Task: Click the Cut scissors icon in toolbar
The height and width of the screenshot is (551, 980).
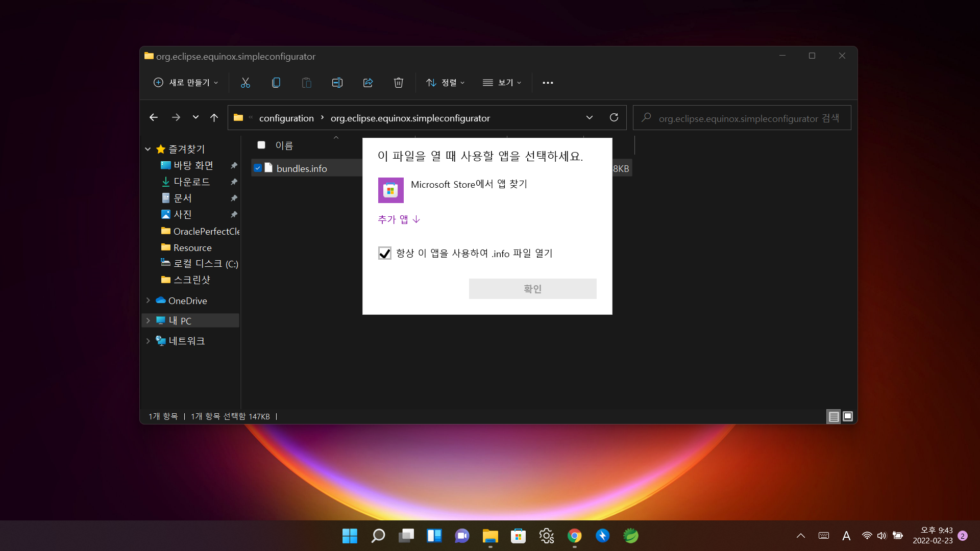Action: tap(246, 83)
